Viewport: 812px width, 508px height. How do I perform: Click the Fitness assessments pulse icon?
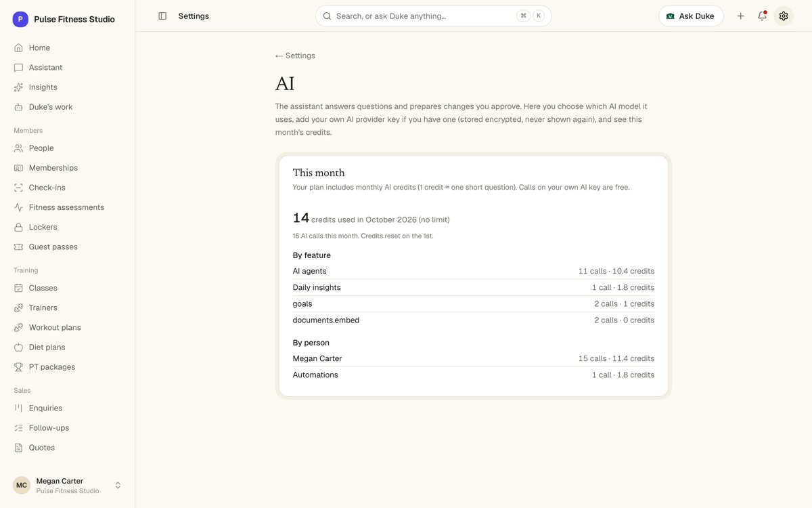[x=18, y=207]
